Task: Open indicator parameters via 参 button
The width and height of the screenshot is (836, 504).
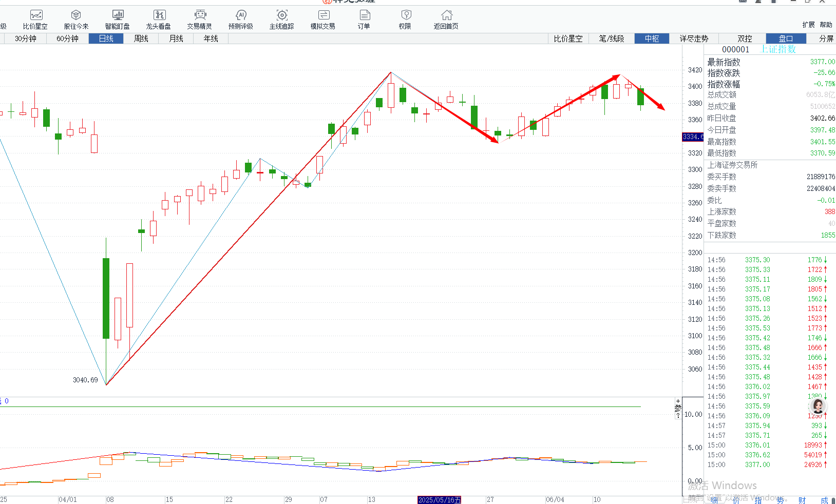Action: 678,409
